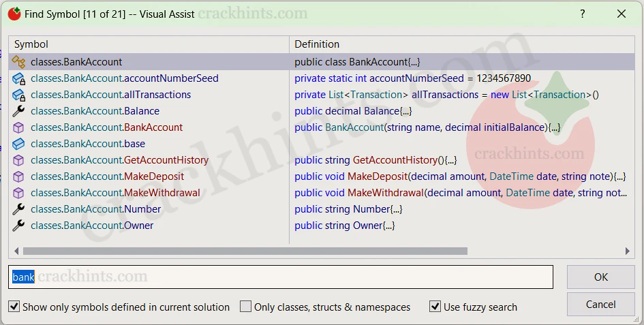Click the wrench property icon for Balance

(x=18, y=111)
